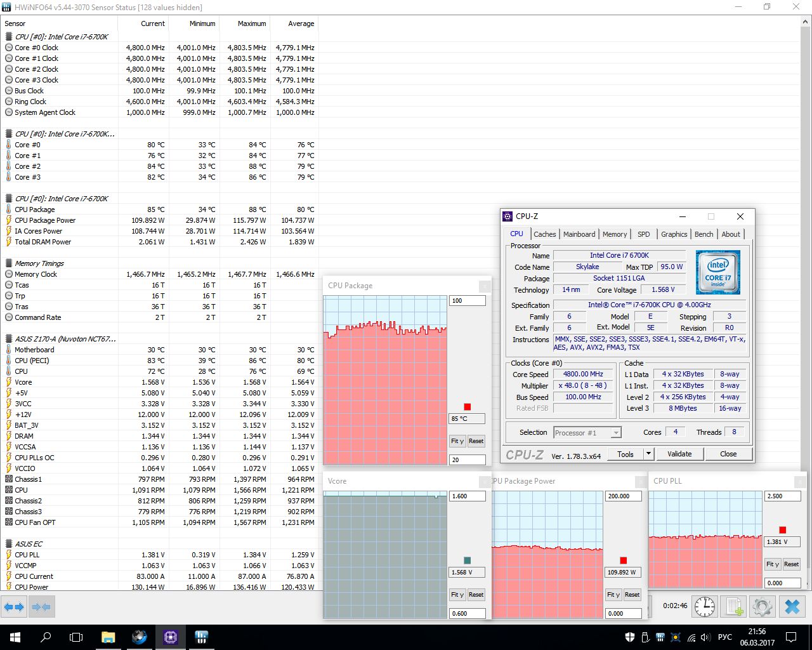812x650 pixels.
Task: Open the taskbar clock showing 21:56
Action: [757, 637]
